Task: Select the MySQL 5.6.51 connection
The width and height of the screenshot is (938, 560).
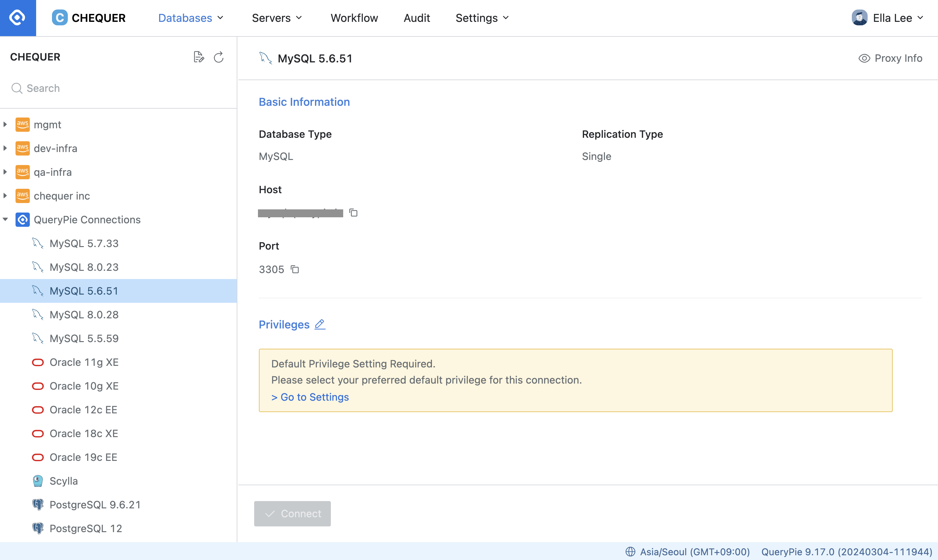Action: pos(119,291)
